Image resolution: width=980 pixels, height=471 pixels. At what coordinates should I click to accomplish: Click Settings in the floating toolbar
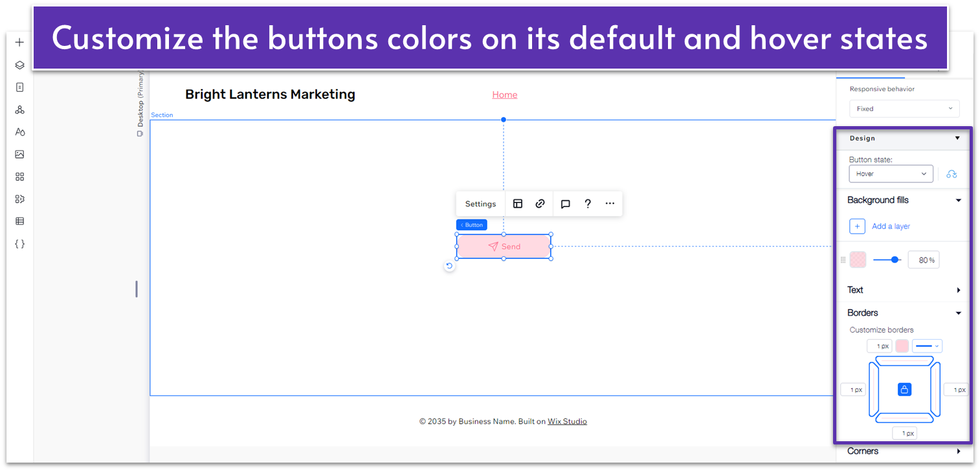[480, 204]
